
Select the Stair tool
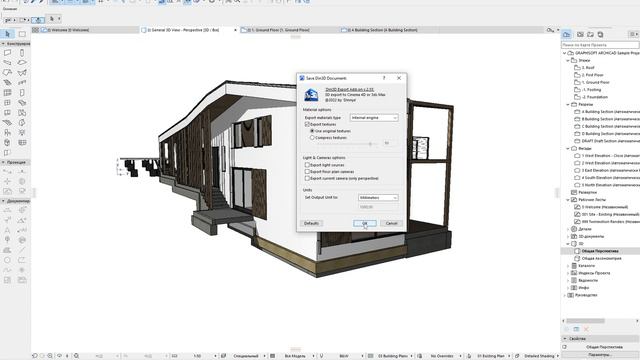(7, 82)
